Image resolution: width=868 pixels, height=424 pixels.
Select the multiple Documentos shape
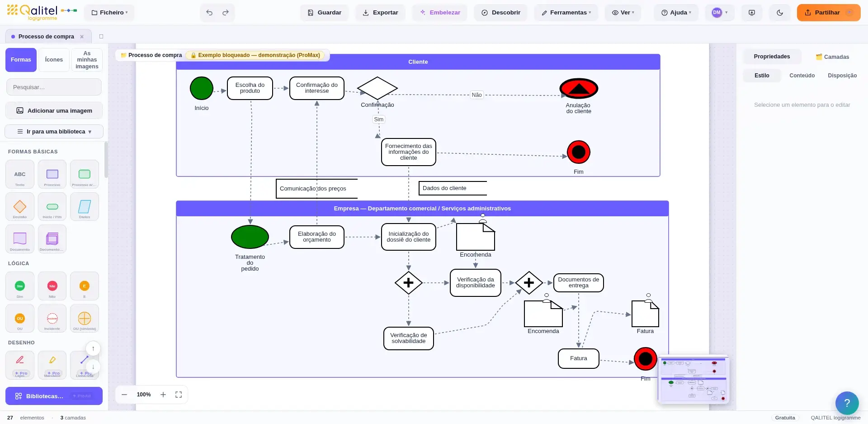pyautogui.click(x=52, y=238)
